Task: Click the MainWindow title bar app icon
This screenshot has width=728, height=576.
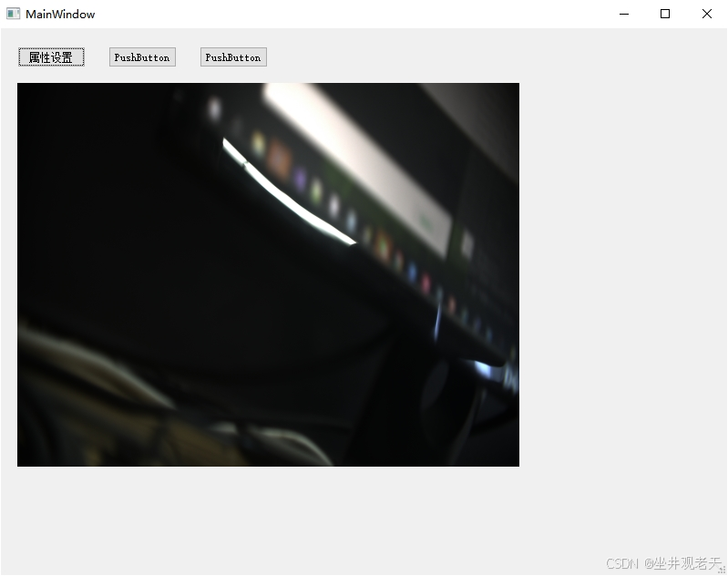Action: (x=13, y=14)
